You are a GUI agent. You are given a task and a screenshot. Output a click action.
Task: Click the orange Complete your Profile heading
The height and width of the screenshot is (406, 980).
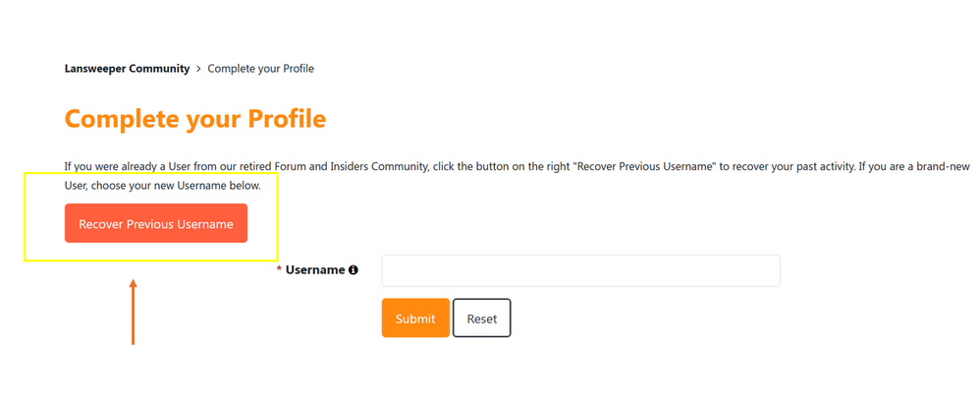(x=194, y=119)
